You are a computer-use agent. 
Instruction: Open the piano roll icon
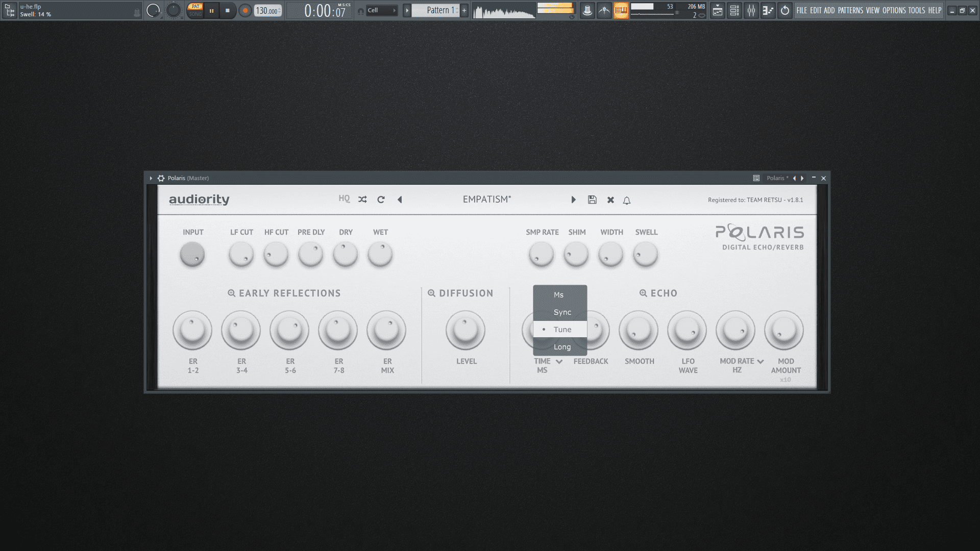768,10
